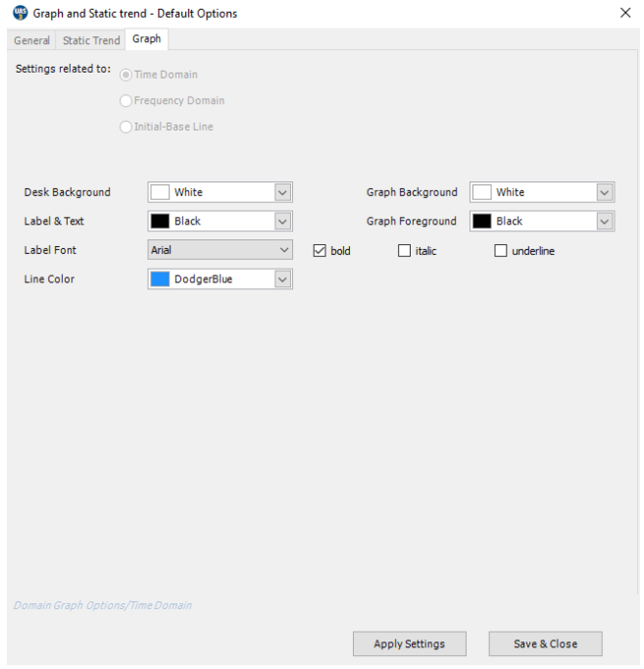The image size is (644, 669).
Task: Expand the Label Font Arial dropdown
Action: pyautogui.click(x=284, y=250)
